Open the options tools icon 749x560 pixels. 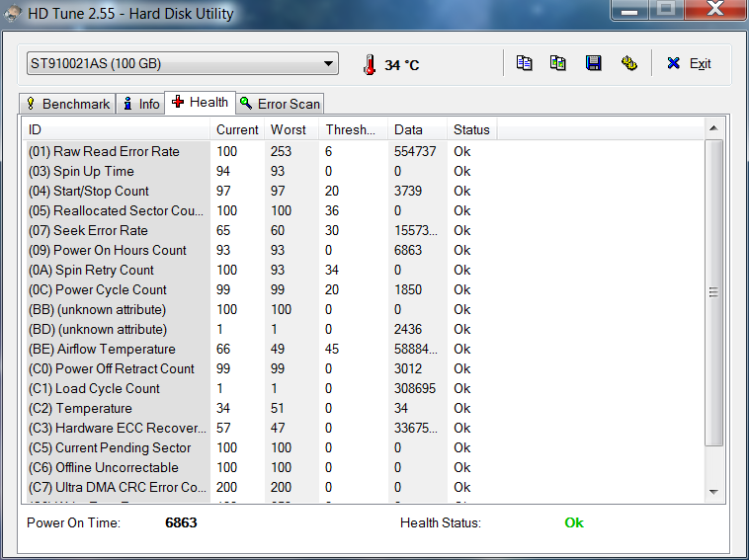[628, 63]
